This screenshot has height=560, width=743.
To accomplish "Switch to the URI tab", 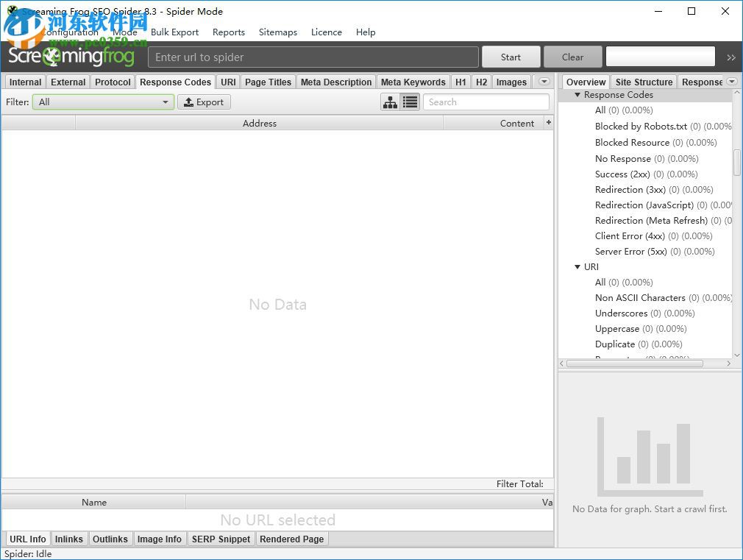I will click(x=228, y=82).
